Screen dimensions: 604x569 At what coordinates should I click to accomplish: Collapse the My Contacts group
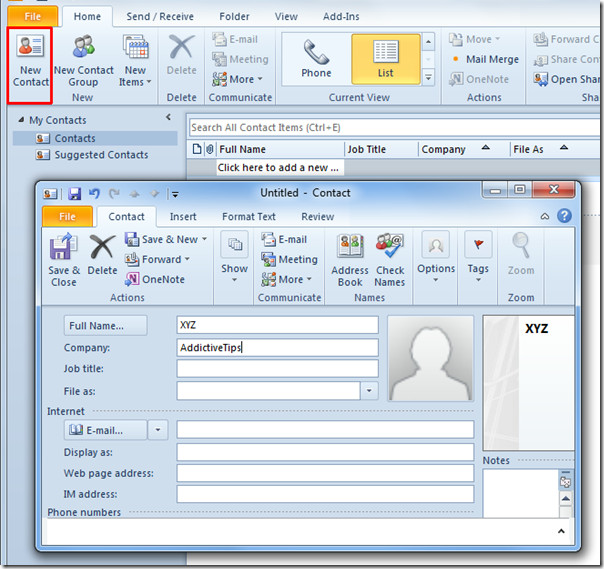point(21,120)
